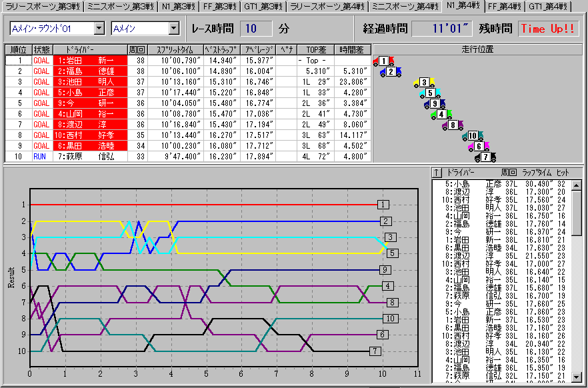The height and width of the screenshot is (388, 588).
Task: Click the 周回 column header in results table
Action: tap(137, 50)
